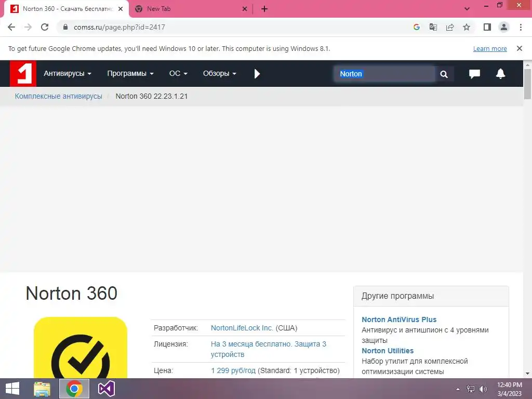Close the New Tab tab
This screenshot has width=532, height=399.
tap(245, 9)
